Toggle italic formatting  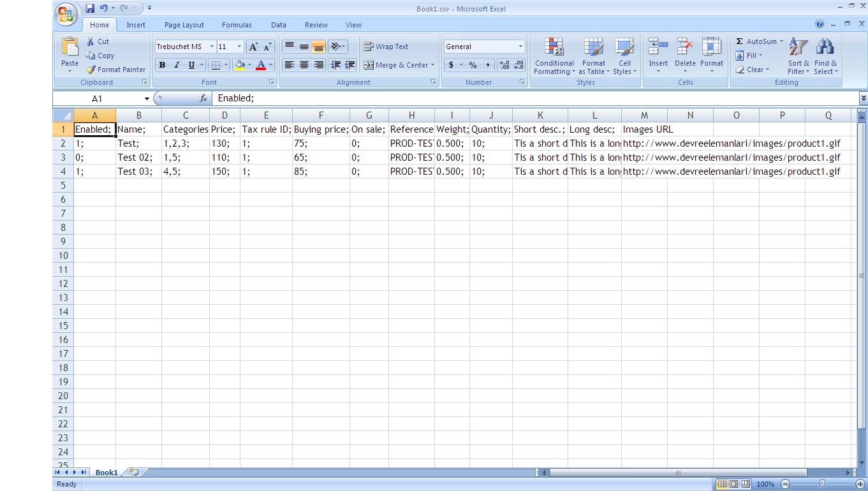[x=177, y=65]
